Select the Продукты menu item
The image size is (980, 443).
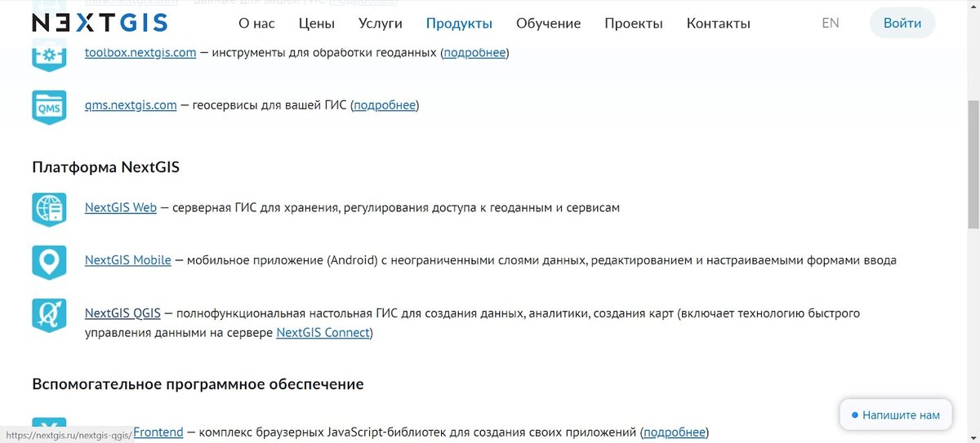[459, 23]
